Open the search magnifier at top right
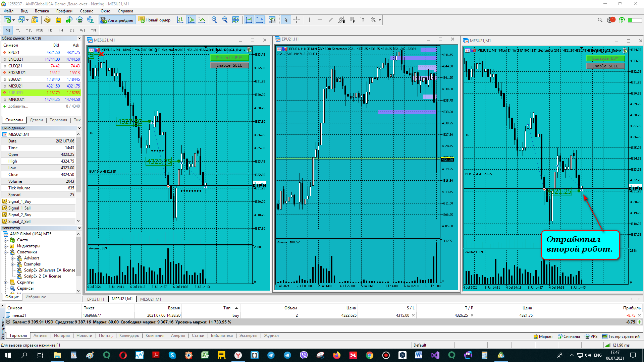The image size is (644, 362). [x=600, y=20]
